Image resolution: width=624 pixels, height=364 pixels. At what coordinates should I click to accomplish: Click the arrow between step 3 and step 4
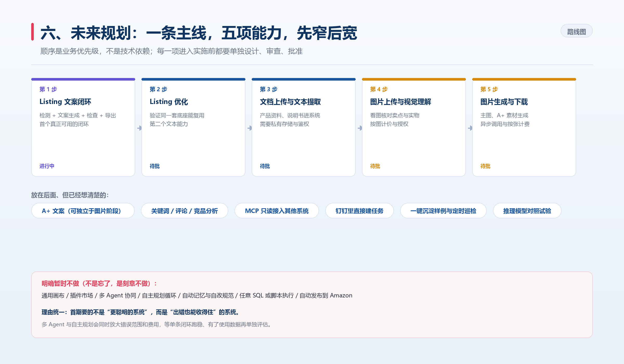[x=360, y=128]
